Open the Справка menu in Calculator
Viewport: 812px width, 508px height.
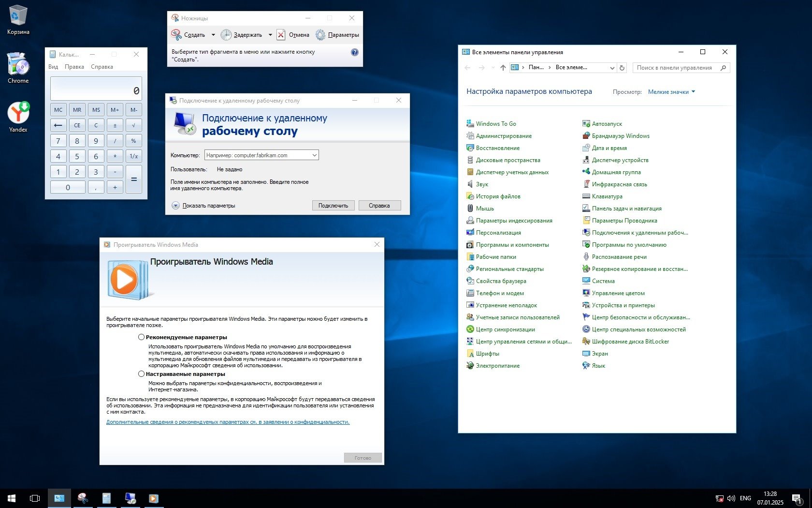pos(102,67)
